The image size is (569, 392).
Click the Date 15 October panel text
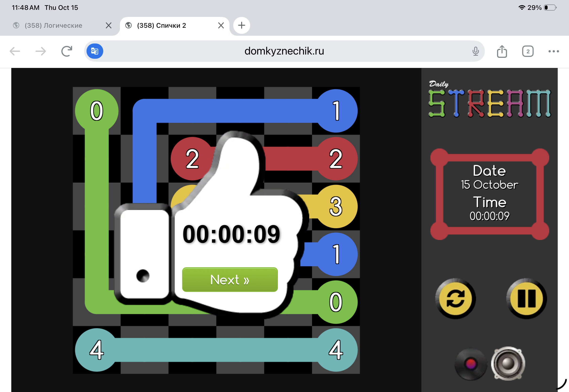(x=489, y=177)
